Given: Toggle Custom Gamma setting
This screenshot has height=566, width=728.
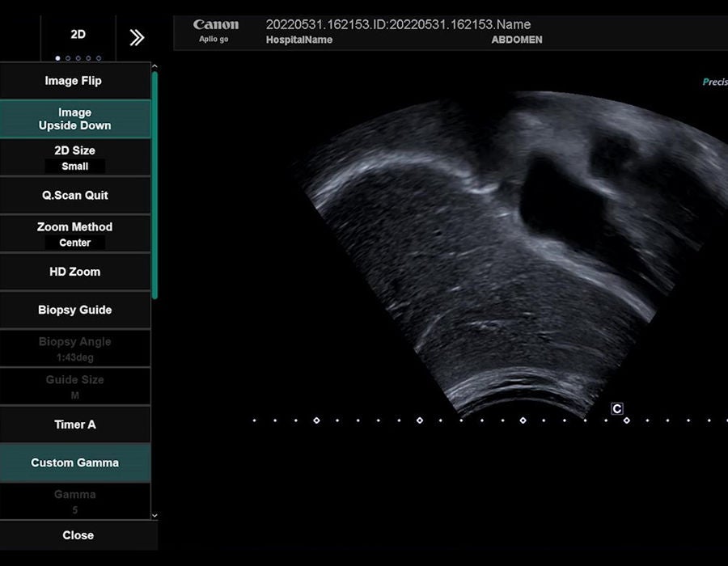Looking at the screenshot, I should pyautogui.click(x=74, y=463).
